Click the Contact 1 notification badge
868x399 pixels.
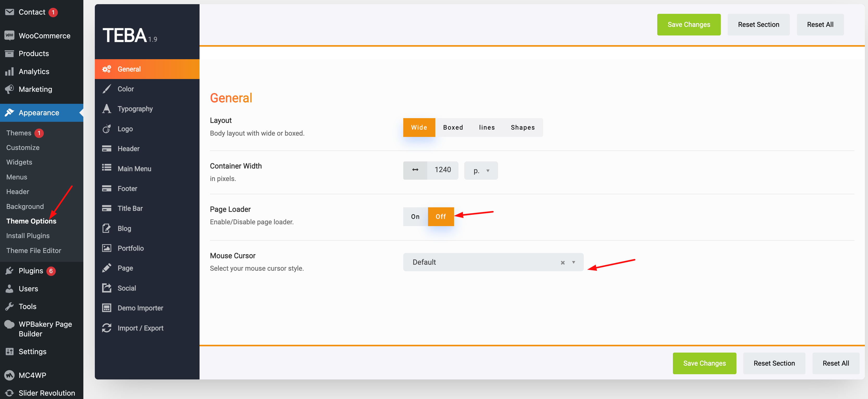point(53,12)
